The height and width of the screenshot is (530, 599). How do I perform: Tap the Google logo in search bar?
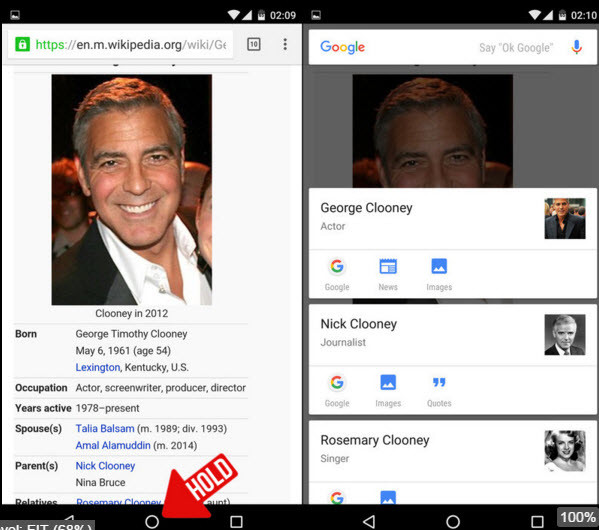342,47
